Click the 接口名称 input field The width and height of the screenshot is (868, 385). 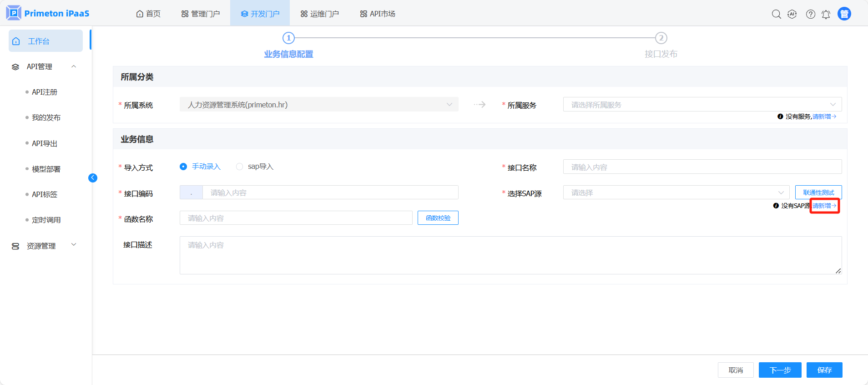(702, 167)
